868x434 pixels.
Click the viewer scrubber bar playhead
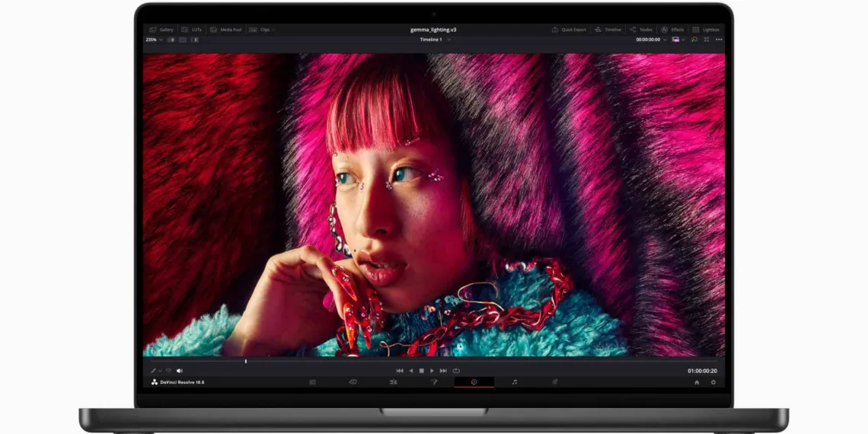tap(246, 361)
